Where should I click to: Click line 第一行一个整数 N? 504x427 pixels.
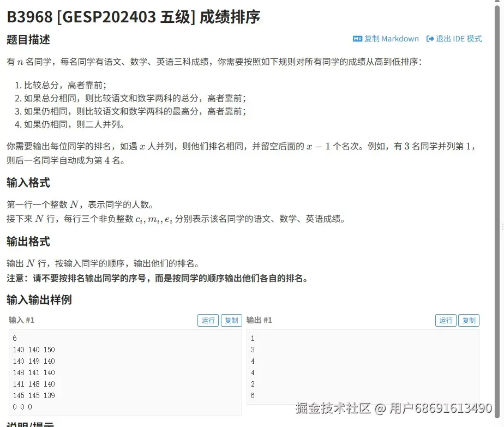point(80,205)
